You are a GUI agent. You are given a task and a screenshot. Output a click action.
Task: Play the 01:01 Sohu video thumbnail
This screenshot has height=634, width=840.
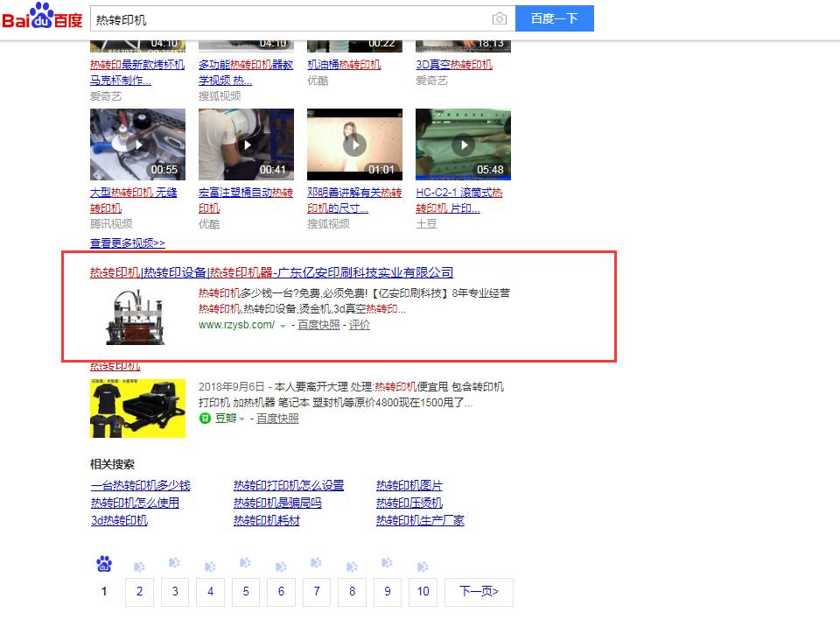[x=354, y=144]
